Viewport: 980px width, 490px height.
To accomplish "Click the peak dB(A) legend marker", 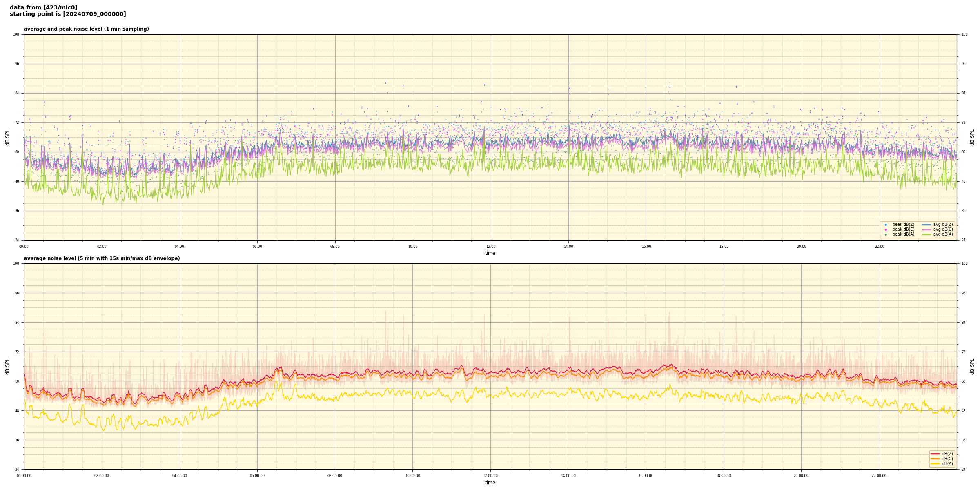I will (x=886, y=234).
